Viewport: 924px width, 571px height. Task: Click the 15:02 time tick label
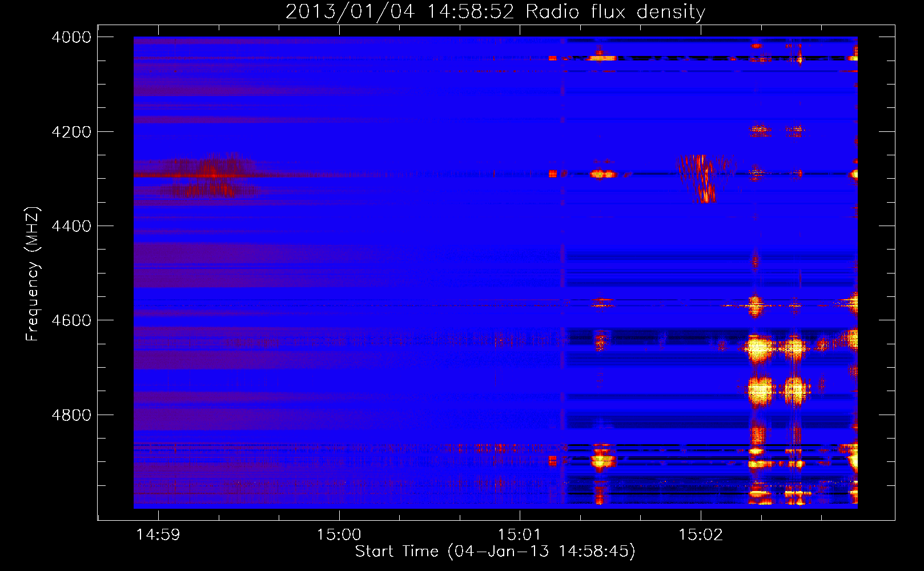click(x=701, y=535)
